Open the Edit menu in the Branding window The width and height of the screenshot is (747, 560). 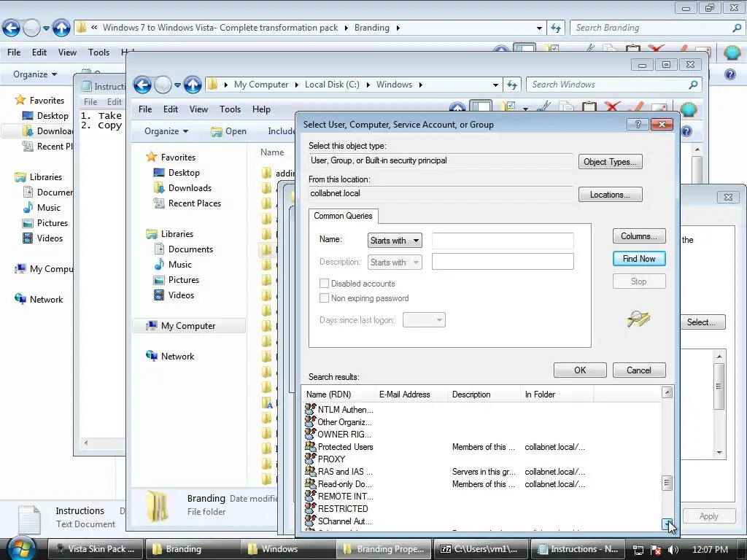pos(39,52)
